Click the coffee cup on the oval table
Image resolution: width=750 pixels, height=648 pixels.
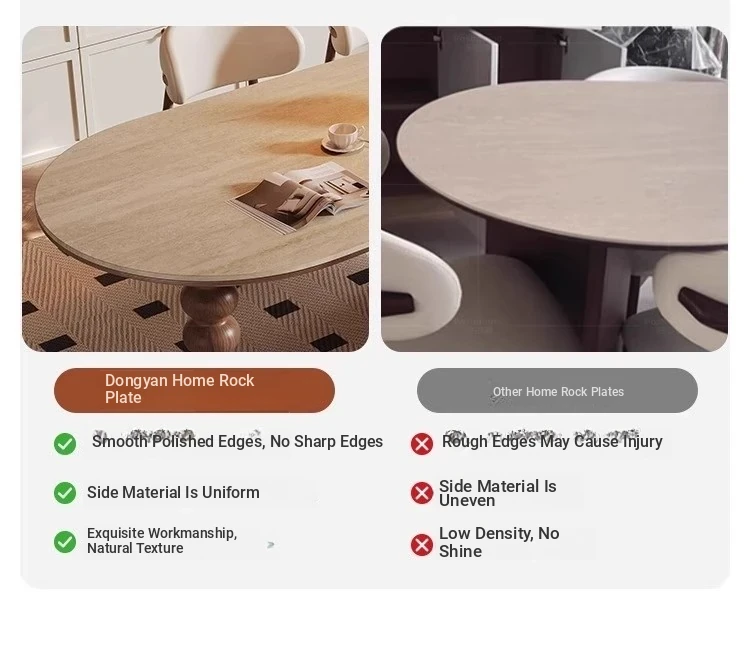[x=344, y=137]
